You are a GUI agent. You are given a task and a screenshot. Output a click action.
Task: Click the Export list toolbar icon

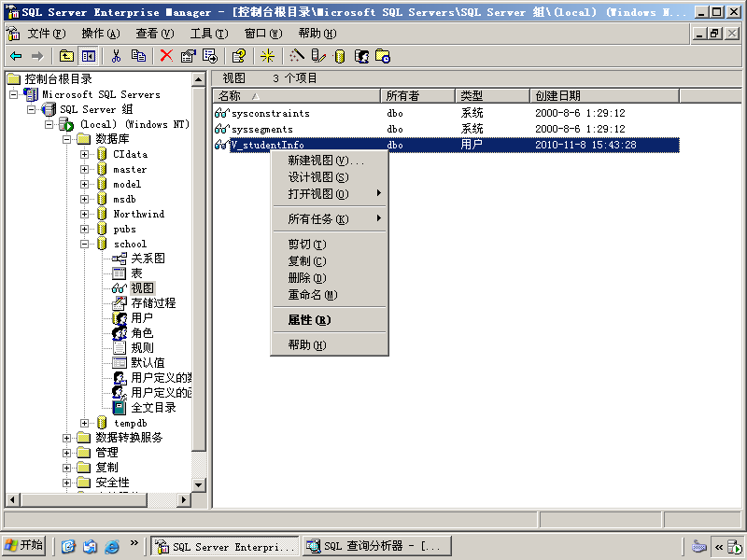[209, 56]
